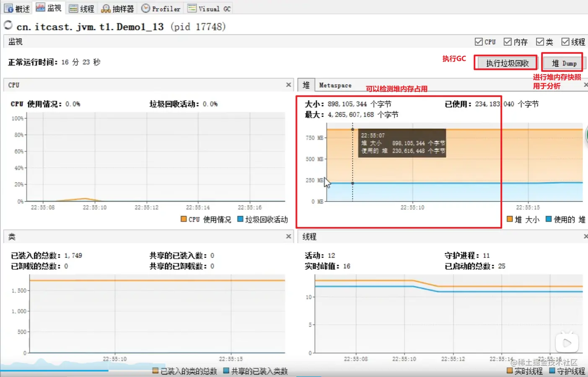588x377 pixels.
Task: Click the orange 堆 大小 legend swatch
Action: pos(510,219)
